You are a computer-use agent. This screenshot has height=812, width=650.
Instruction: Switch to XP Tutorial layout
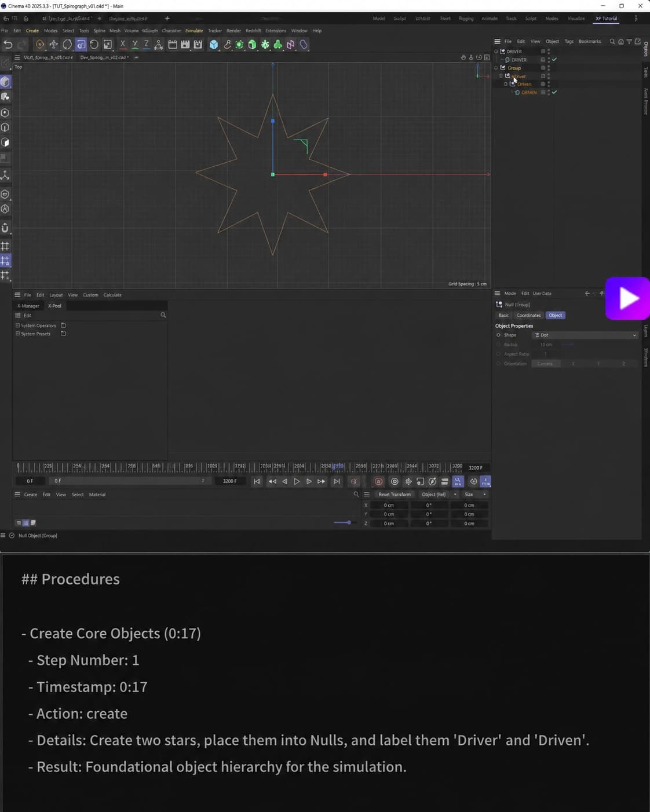tap(606, 19)
